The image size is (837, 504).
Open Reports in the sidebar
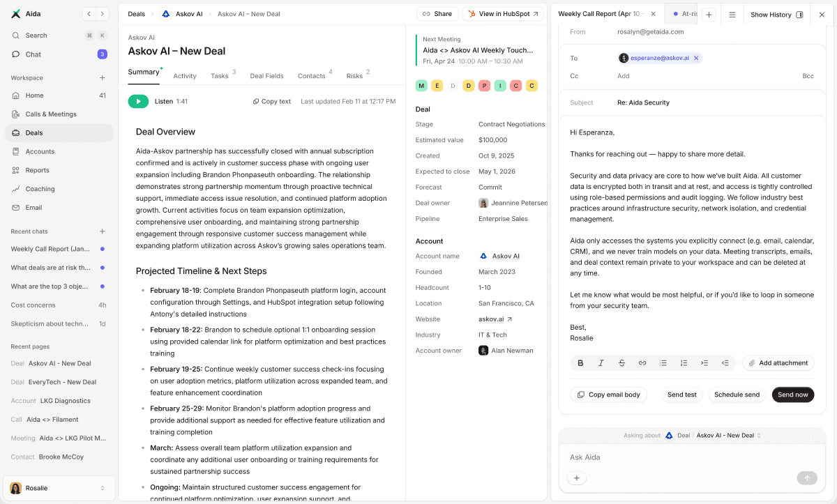coord(59,170)
